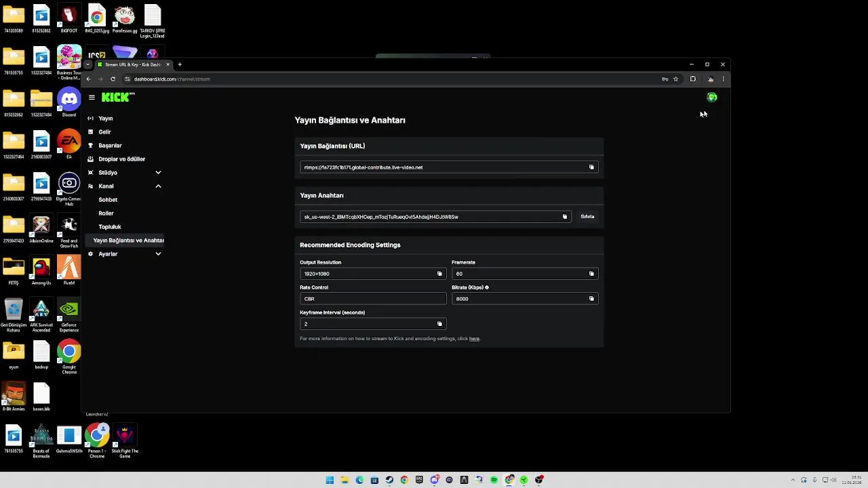The width and height of the screenshot is (868, 488).
Task: Bookmark this page with the star icon
Action: [675, 79]
